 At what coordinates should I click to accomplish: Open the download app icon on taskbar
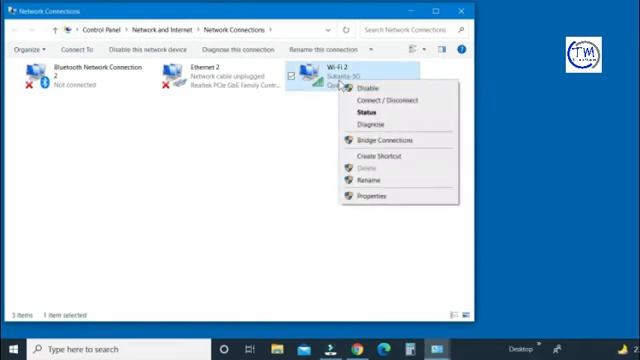pyautogui.click(x=331, y=349)
